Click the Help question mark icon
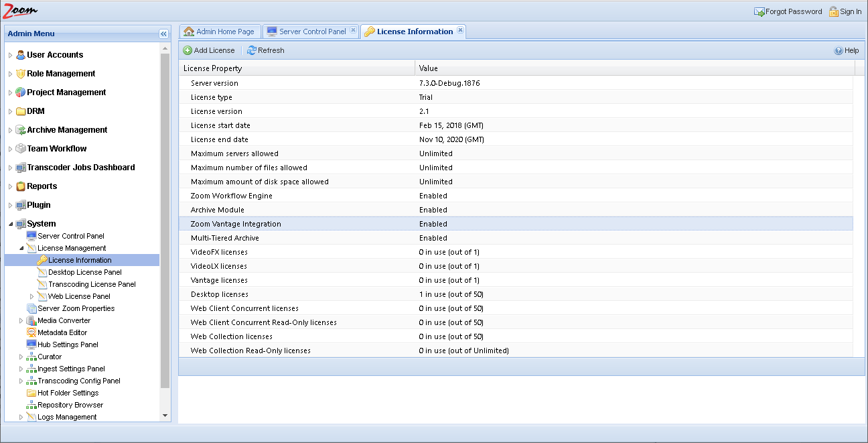Image resolution: width=868 pixels, height=443 pixels. tap(839, 50)
